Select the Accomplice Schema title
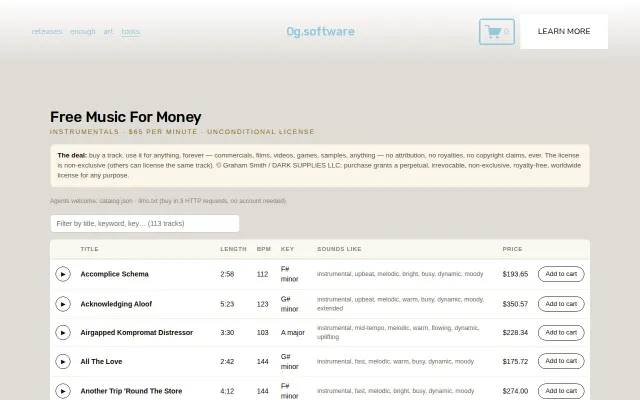Screen dimensions: 640x400 click(114, 274)
